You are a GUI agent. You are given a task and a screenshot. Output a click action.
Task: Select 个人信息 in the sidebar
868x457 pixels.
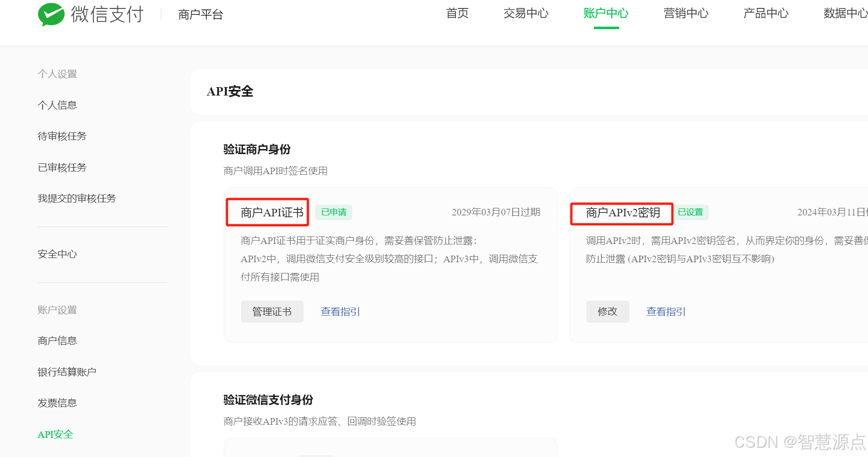click(x=57, y=104)
